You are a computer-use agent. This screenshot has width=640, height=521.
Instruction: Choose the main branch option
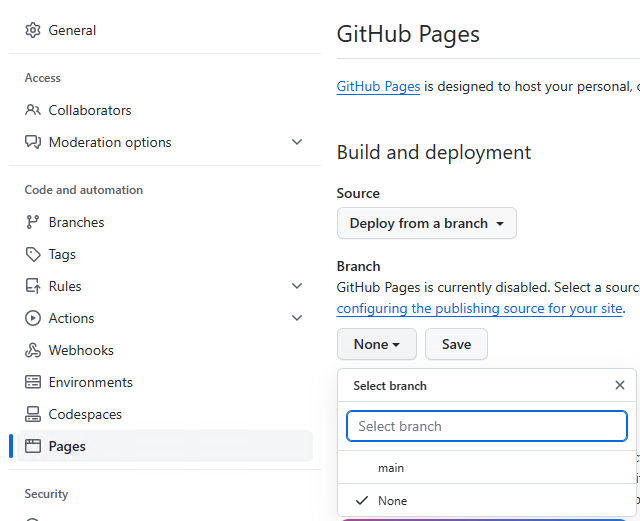click(487, 468)
